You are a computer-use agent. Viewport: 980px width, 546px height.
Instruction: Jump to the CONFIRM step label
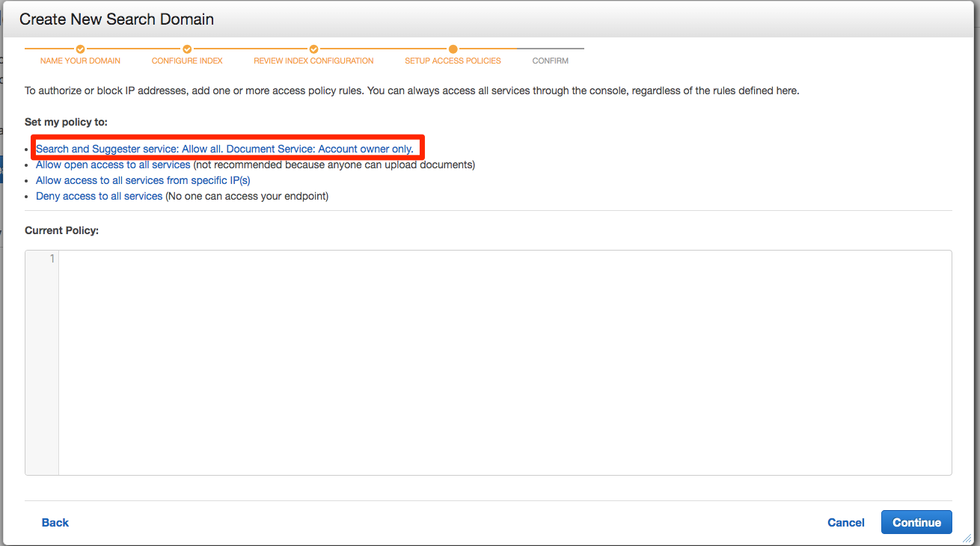550,61
